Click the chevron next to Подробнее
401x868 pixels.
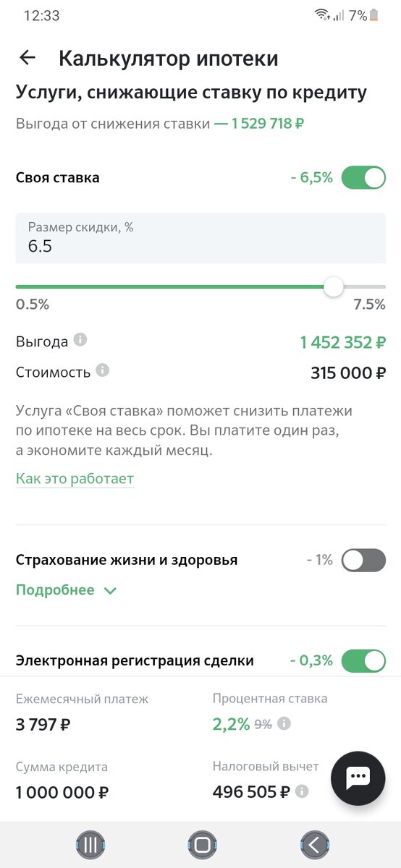coord(110,591)
